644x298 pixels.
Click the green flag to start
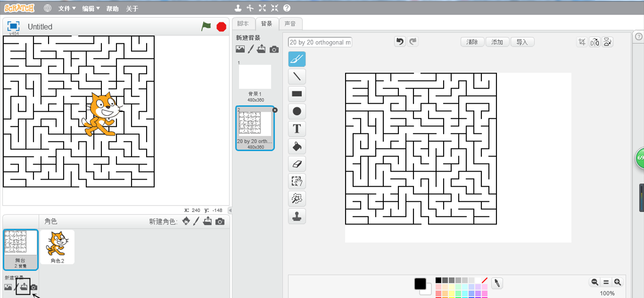[206, 26]
